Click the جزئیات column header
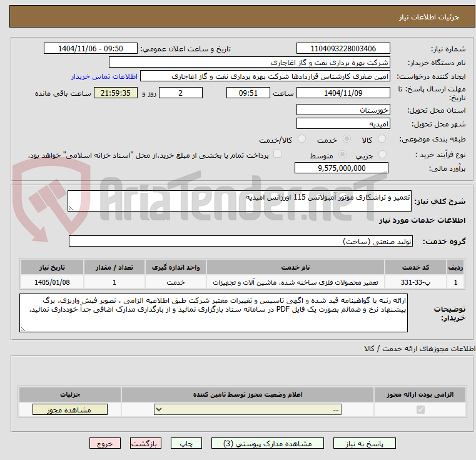476x460 pixels. (70, 394)
